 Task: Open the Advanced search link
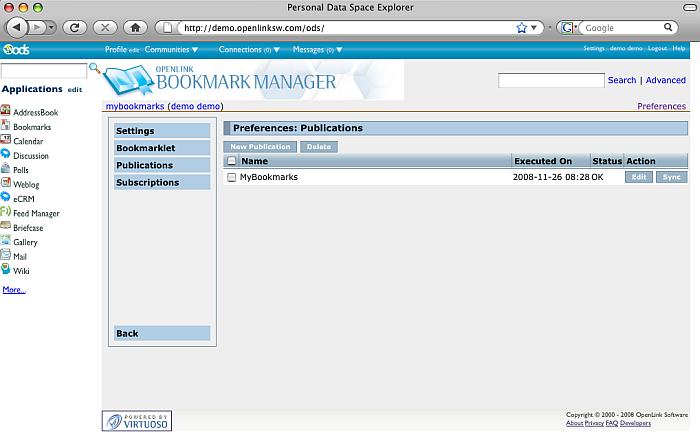click(665, 80)
